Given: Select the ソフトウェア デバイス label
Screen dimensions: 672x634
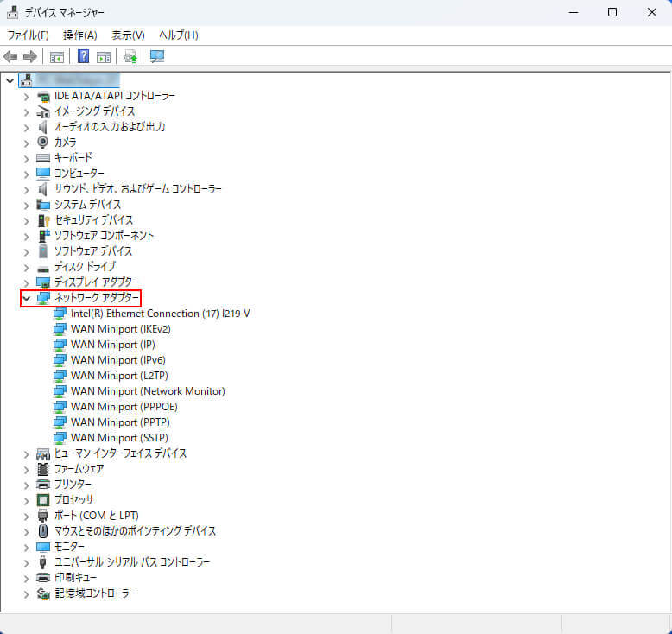Looking at the screenshot, I should [93, 251].
